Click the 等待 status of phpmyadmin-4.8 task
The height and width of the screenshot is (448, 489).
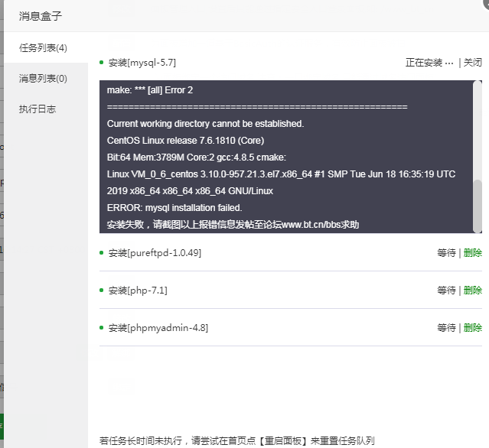446,327
